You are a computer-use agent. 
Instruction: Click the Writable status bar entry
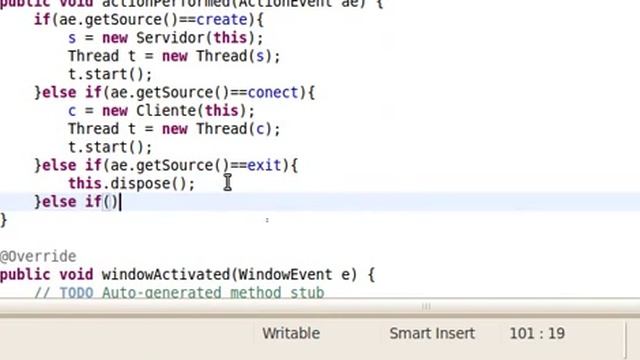pos(291,333)
